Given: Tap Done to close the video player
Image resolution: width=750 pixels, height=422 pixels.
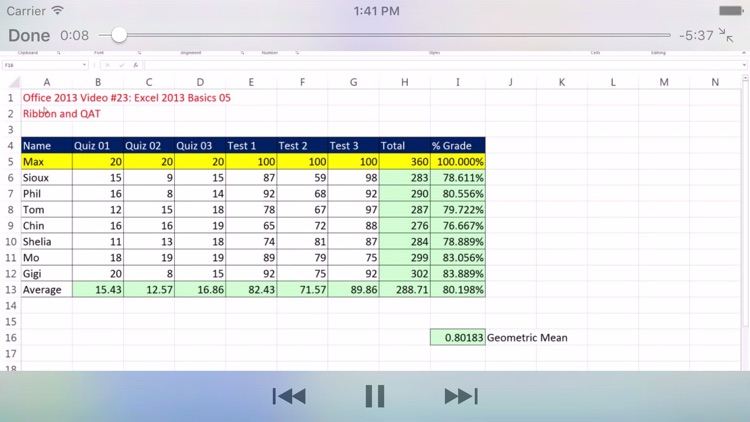Looking at the screenshot, I should click(29, 35).
